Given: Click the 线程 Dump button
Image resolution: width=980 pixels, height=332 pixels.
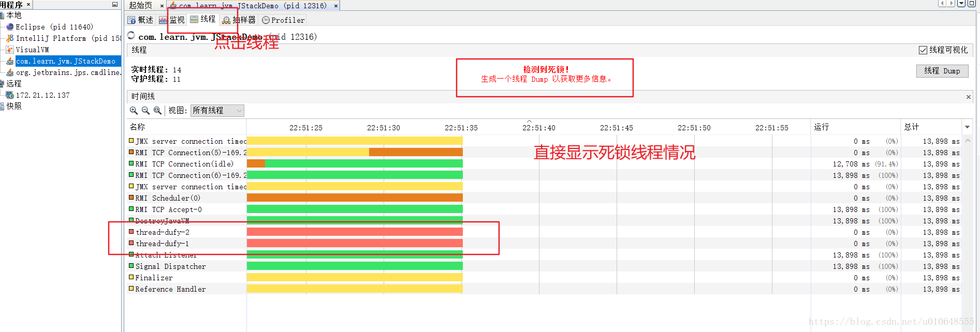Looking at the screenshot, I should [942, 71].
